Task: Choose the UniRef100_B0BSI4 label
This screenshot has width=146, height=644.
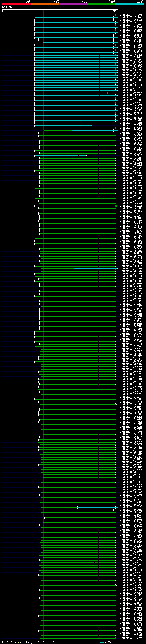Action: click(131, 178)
